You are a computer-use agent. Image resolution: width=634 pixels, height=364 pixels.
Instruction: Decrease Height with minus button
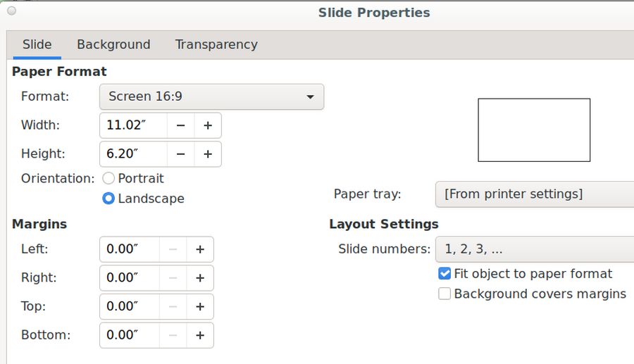181,154
